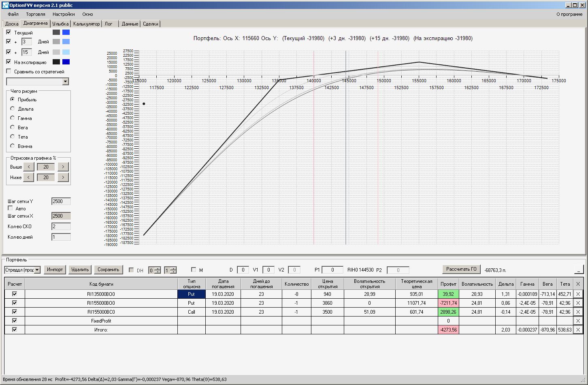Open the Стреддл strategy dropdown
The width and height of the screenshot is (588, 385).
click(x=37, y=270)
